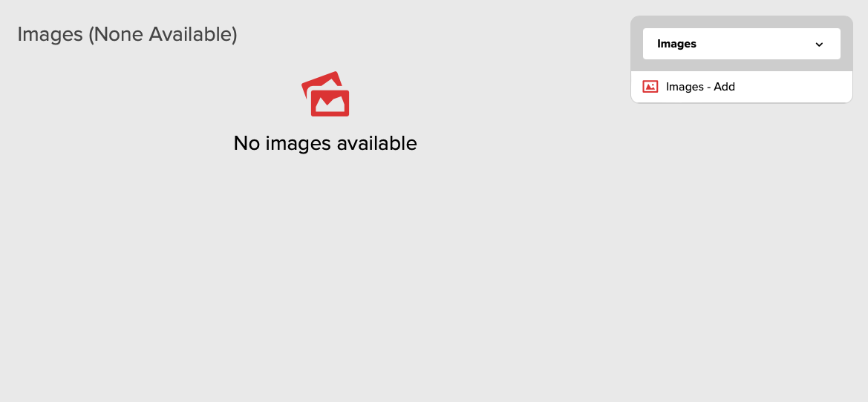
Task: Select the red framed mountain picture icon
Action: (650, 87)
